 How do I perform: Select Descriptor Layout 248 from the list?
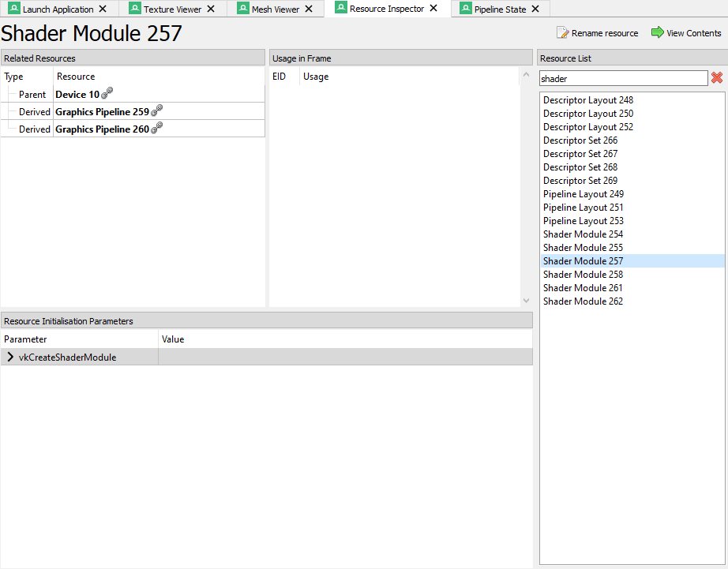(x=587, y=100)
